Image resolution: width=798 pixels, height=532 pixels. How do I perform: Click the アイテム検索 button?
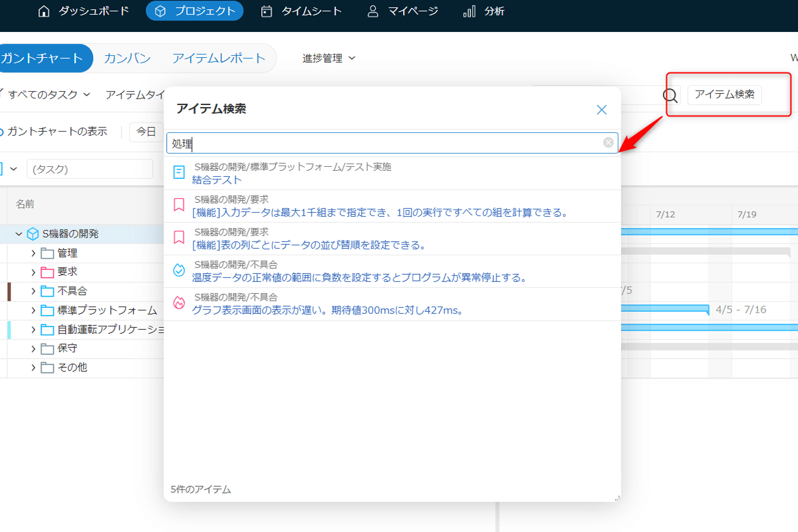724,94
